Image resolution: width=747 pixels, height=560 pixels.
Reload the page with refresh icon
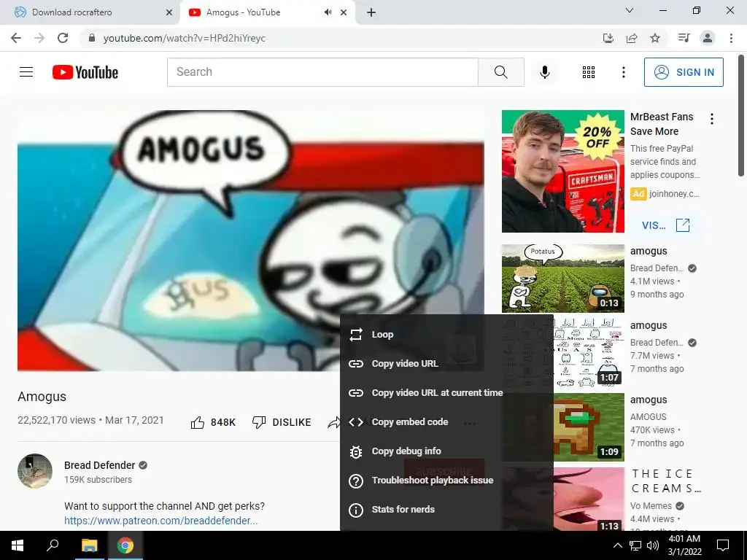pyautogui.click(x=63, y=38)
